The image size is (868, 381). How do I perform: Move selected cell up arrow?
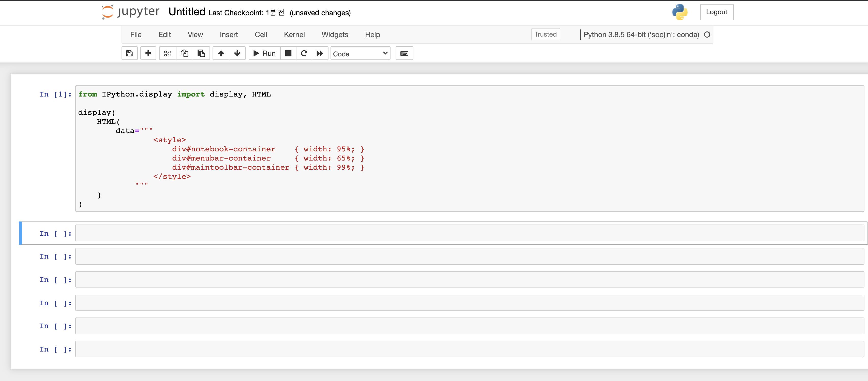(221, 53)
